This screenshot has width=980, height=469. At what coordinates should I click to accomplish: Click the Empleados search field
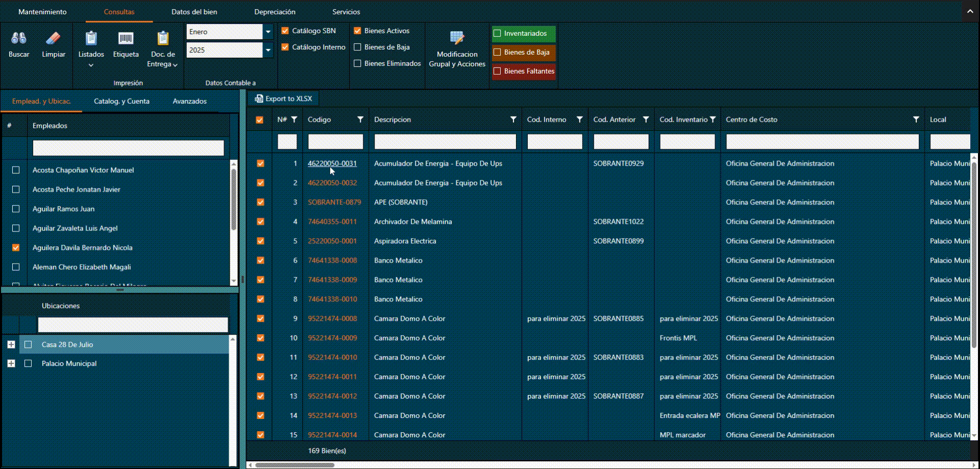(x=128, y=148)
